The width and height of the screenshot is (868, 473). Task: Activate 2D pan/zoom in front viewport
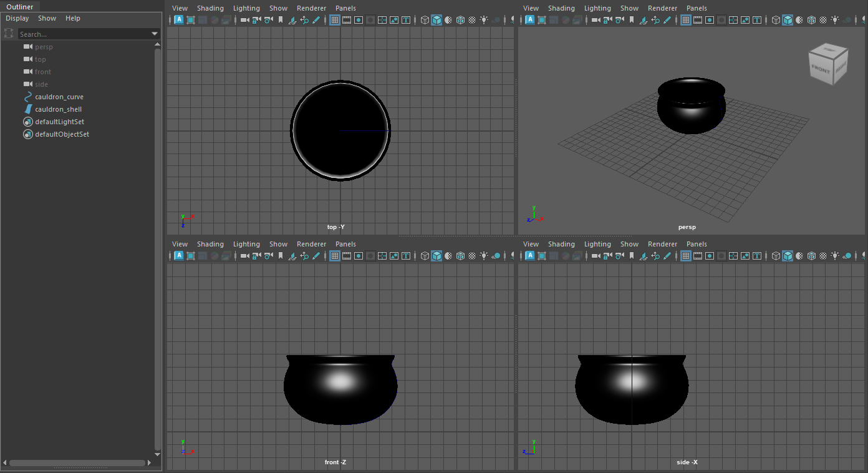304,256
